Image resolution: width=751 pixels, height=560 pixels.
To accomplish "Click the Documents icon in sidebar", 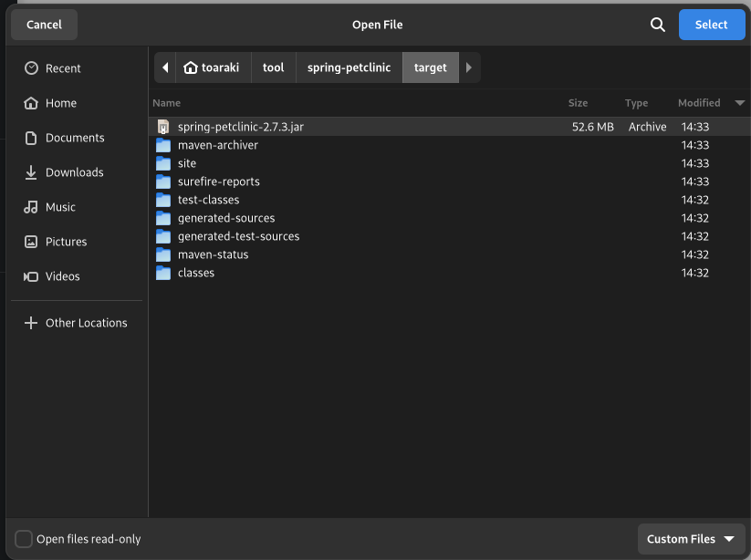I will pyautogui.click(x=31, y=138).
